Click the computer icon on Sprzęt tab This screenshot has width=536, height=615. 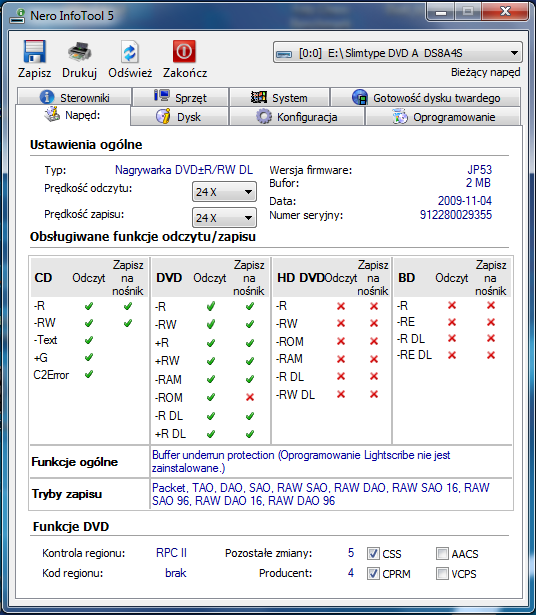tap(162, 96)
